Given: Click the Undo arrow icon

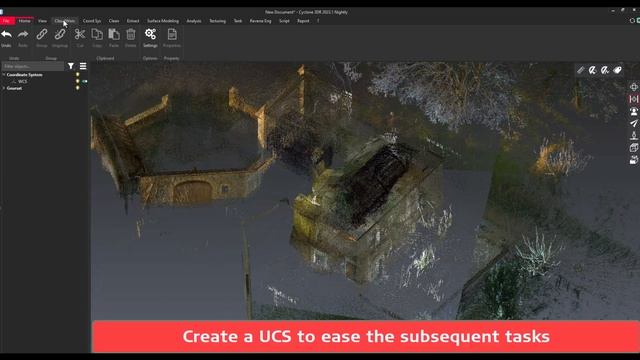Looking at the screenshot, I should 6,34.
